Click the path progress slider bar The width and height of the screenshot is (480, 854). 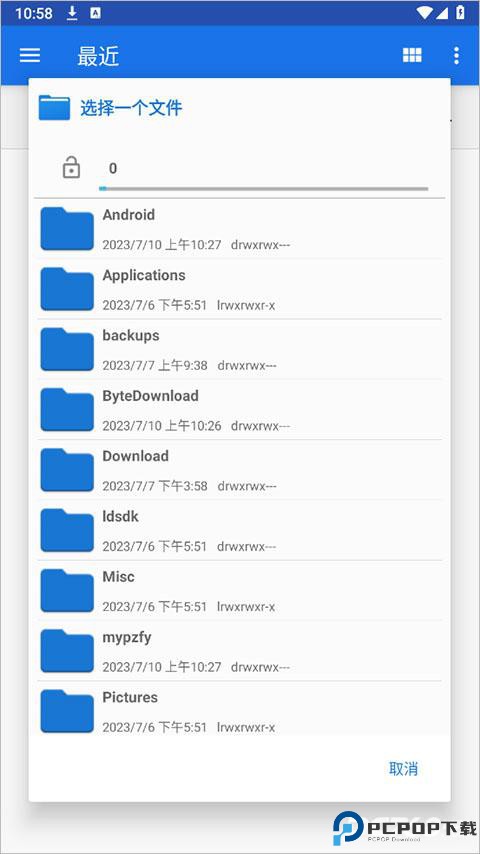pos(264,189)
